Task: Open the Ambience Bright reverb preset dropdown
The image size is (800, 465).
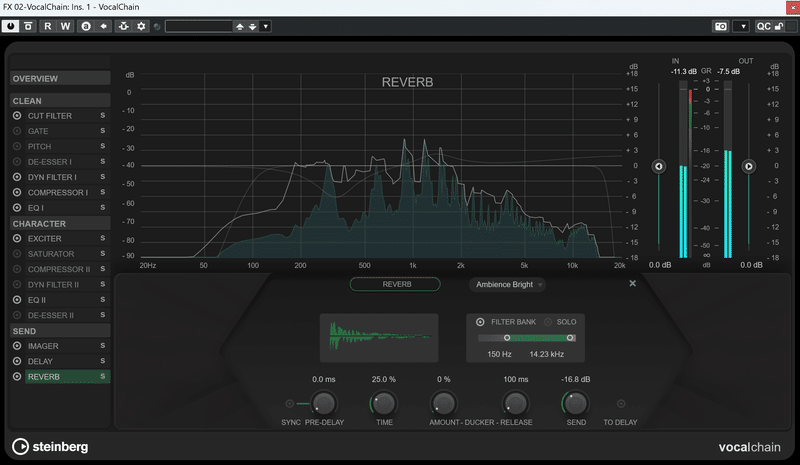Action: pyautogui.click(x=507, y=284)
